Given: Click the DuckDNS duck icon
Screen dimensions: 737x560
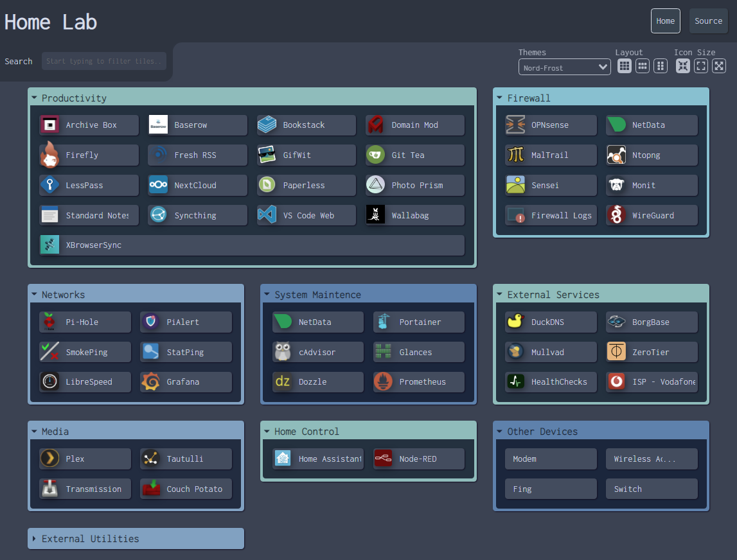Looking at the screenshot, I should tap(515, 322).
